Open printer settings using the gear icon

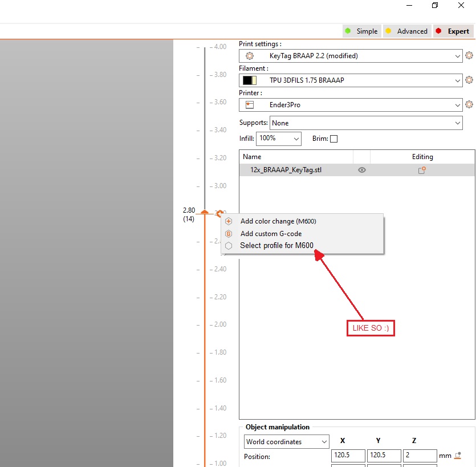coord(469,104)
